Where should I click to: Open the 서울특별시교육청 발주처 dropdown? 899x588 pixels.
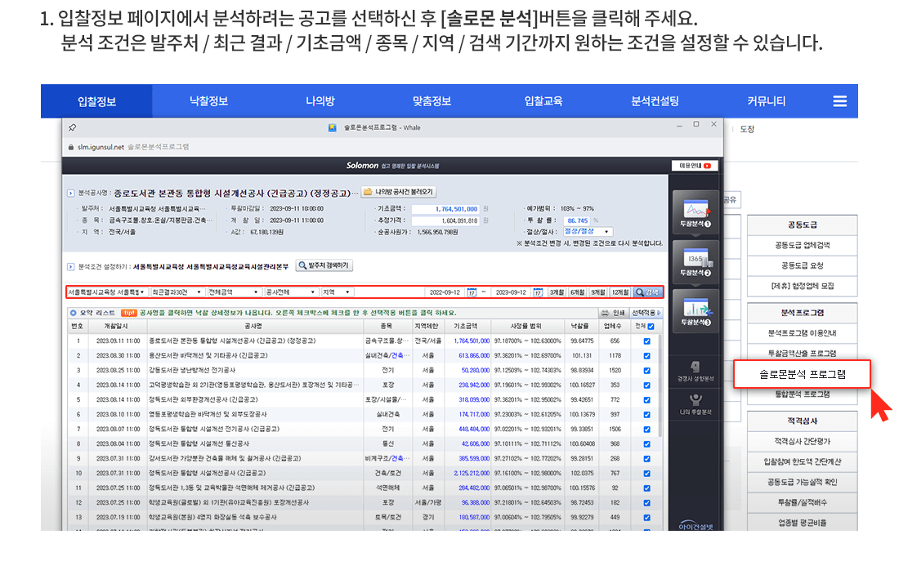tap(106, 292)
